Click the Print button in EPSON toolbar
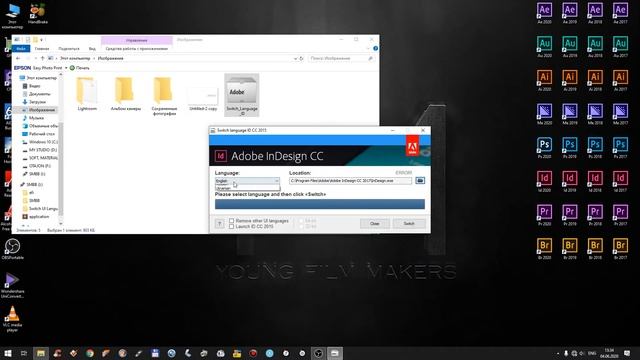This screenshot has height=360, width=640. (80, 68)
